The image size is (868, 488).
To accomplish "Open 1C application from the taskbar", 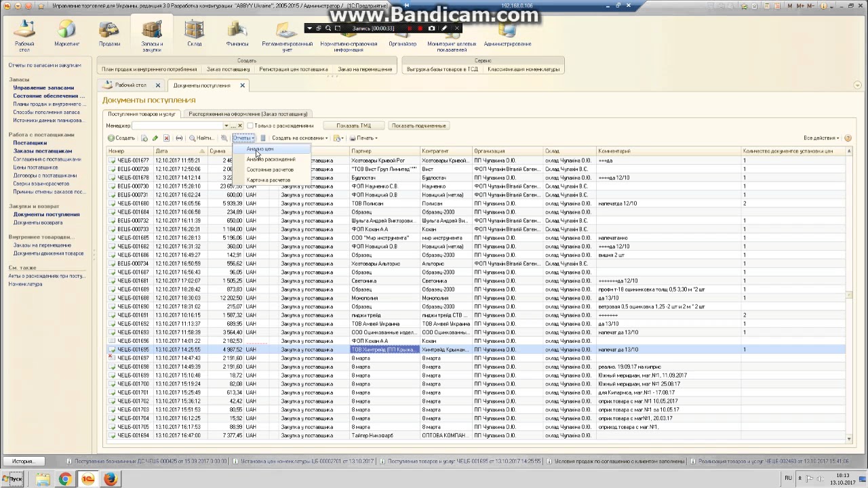I will click(x=88, y=479).
